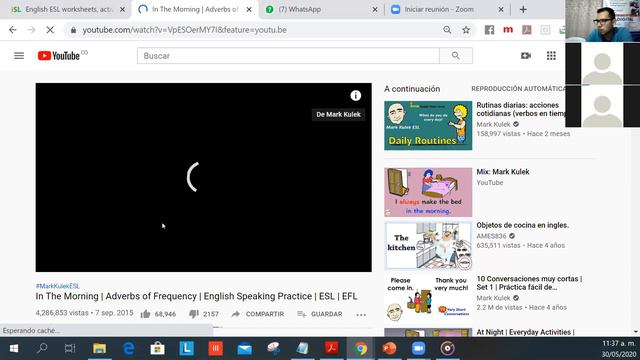The height and width of the screenshot is (360, 640).
Task: Launch Microsoft Edge from the taskbar
Action: click(128, 348)
